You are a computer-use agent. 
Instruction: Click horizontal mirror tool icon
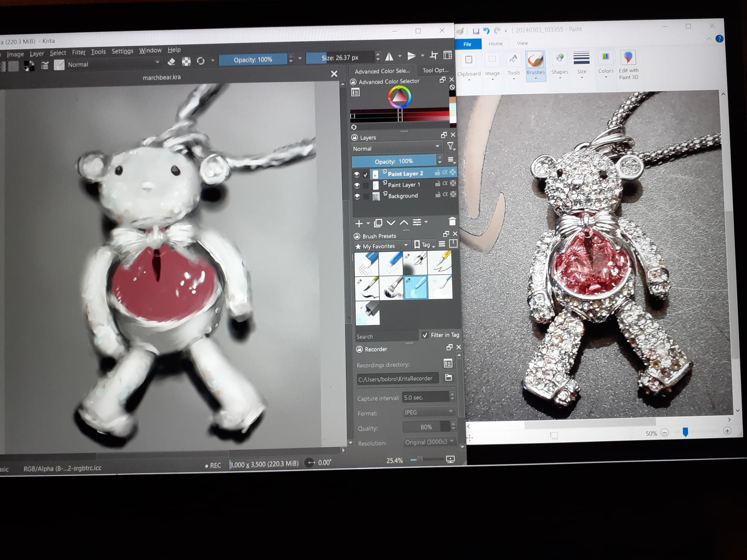[x=389, y=57]
